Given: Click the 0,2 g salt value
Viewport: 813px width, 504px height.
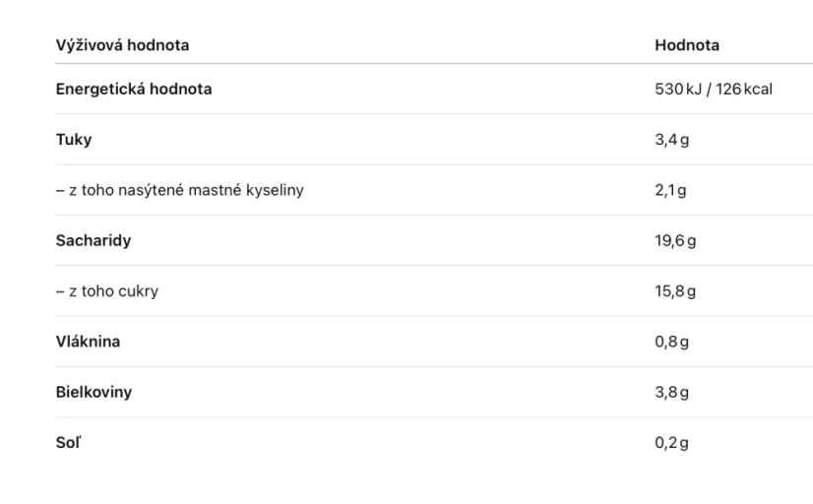Looking at the screenshot, I should click(x=672, y=443).
